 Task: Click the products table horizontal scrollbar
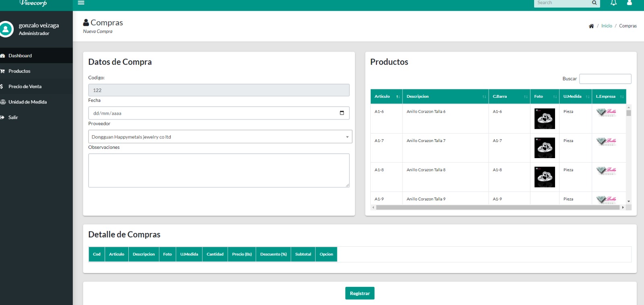tap(497, 208)
